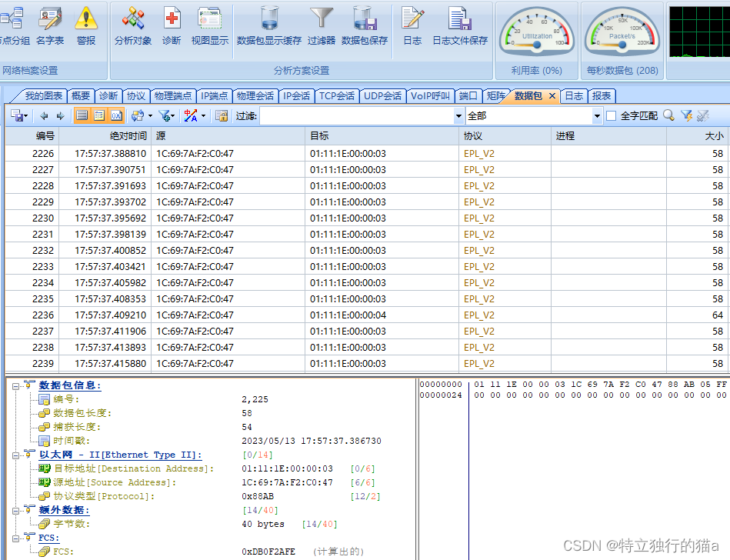The width and height of the screenshot is (730, 560).
Task: Switch to the TCP会话 tab
Action: tap(337, 96)
